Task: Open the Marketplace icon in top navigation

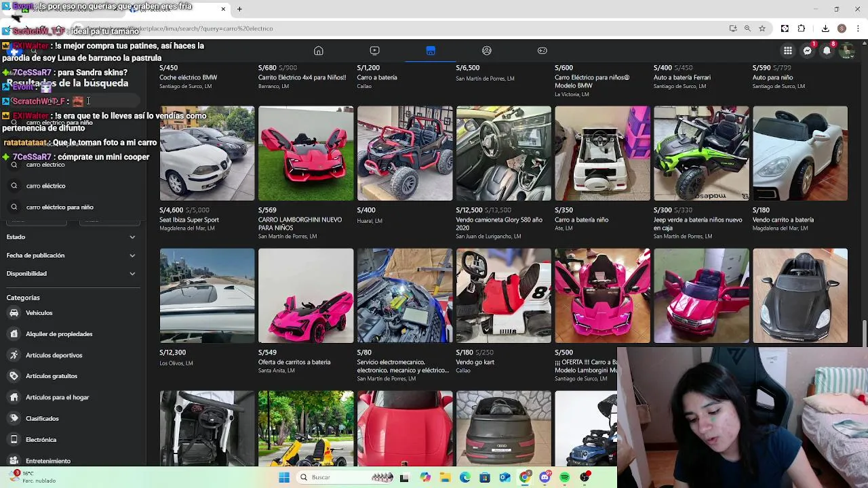Action: click(431, 51)
